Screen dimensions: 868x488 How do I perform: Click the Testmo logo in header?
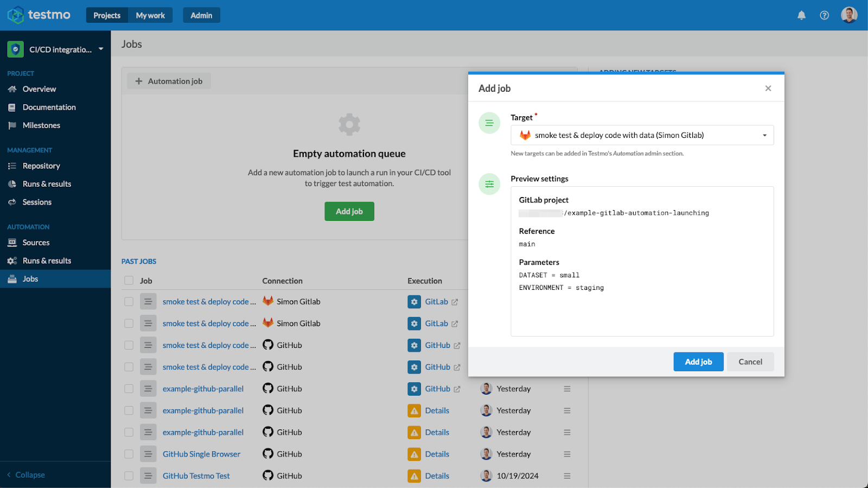(x=39, y=15)
